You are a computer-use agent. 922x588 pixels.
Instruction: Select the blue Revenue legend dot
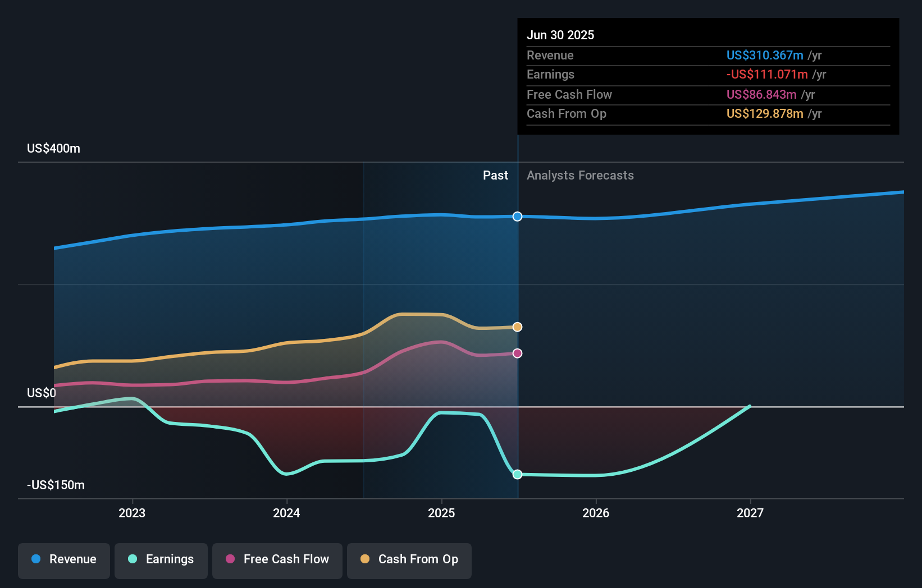(35, 559)
